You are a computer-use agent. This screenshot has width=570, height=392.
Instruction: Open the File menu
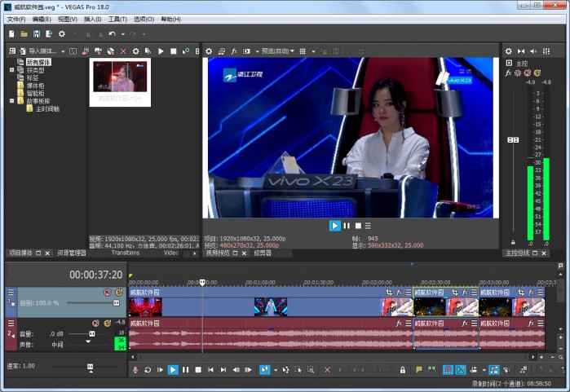[x=16, y=19]
